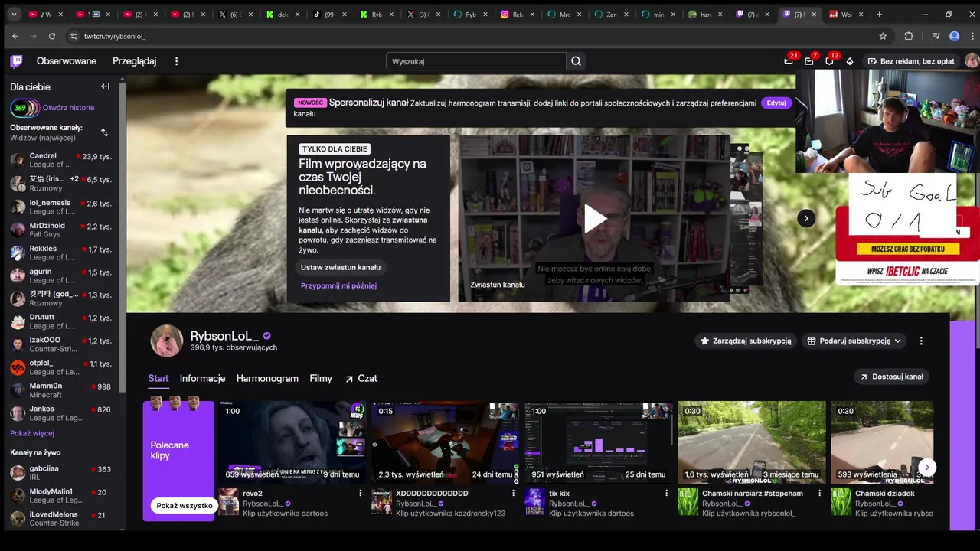Open the Twitch user avatar menu
Viewport: 980px width, 551px height.
click(972, 61)
